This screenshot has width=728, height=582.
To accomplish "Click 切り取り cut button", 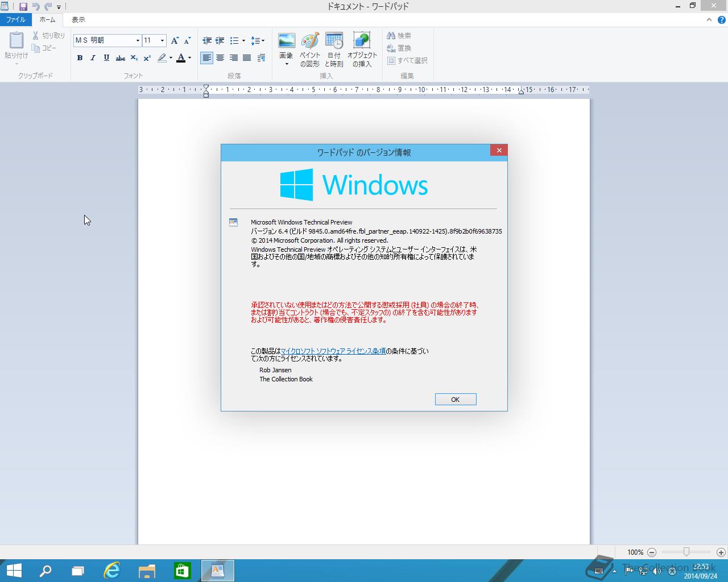I will point(48,36).
